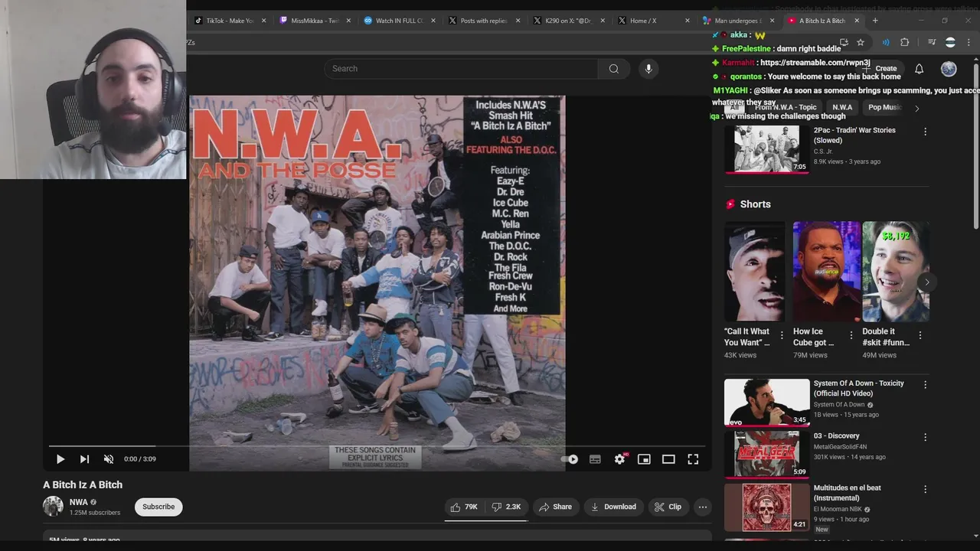Screen dimensions: 980x551
Task: Open "03 - Discovery" video title
Action: pos(836,436)
